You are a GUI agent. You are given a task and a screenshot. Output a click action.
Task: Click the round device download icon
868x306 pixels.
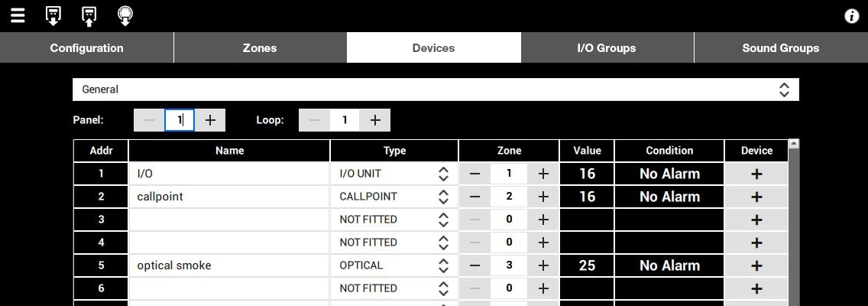click(x=125, y=15)
